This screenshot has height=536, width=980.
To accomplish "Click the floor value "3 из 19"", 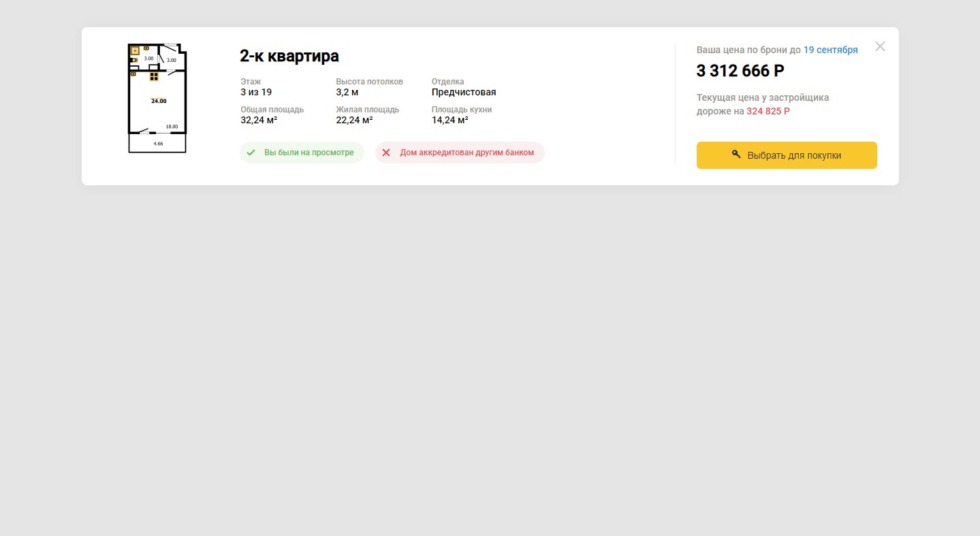I will coord(256,93).
